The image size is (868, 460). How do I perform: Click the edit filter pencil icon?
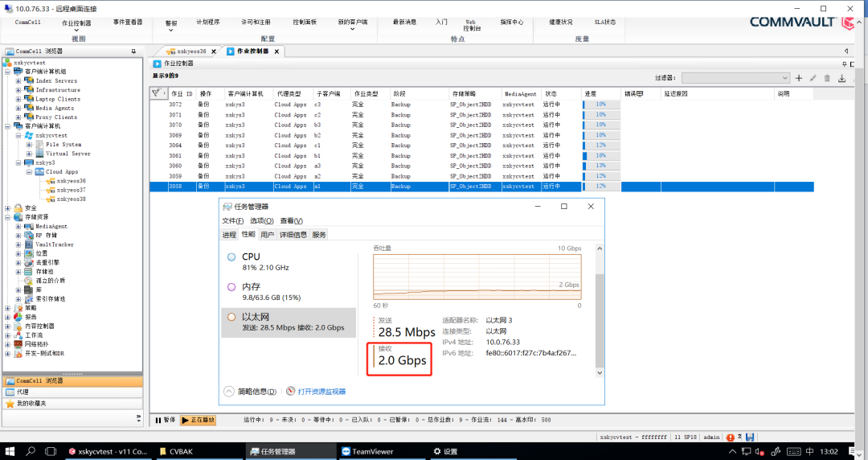(813, 78)
